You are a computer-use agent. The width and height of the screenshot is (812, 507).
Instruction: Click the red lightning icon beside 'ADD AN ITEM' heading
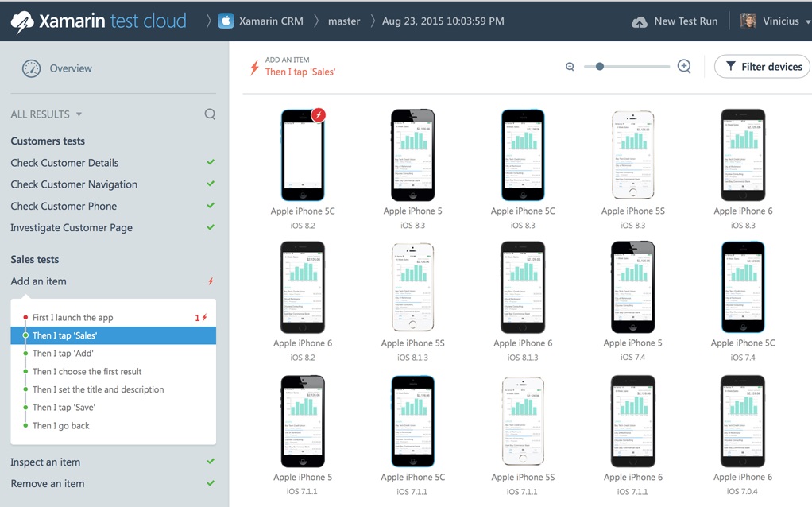point(254,68)
